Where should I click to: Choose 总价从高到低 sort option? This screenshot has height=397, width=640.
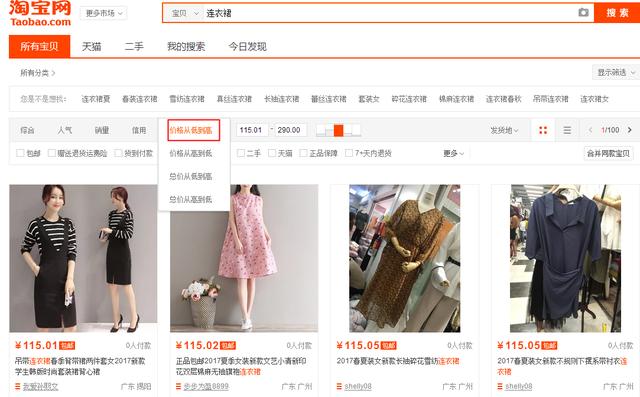[191, 199]
